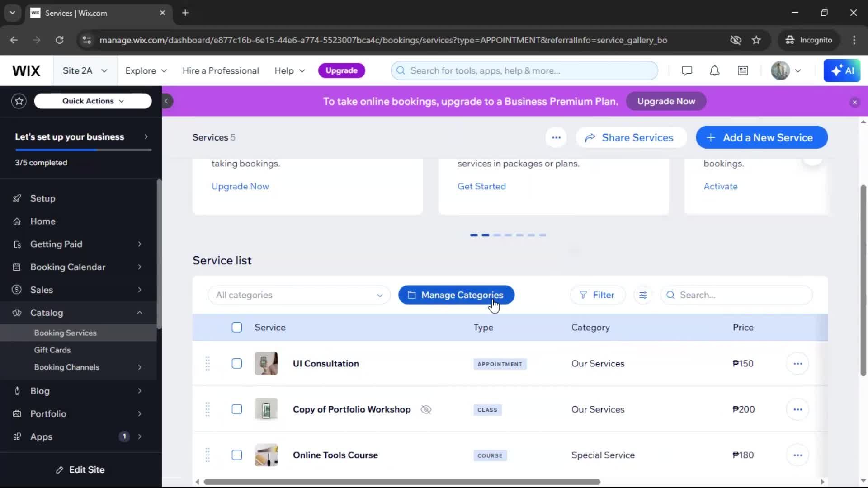Click the Get Started link

(x=481, y=186)
